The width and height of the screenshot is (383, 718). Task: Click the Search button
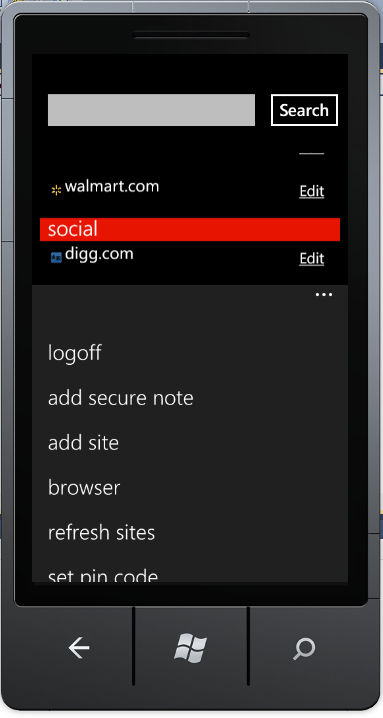304,110
